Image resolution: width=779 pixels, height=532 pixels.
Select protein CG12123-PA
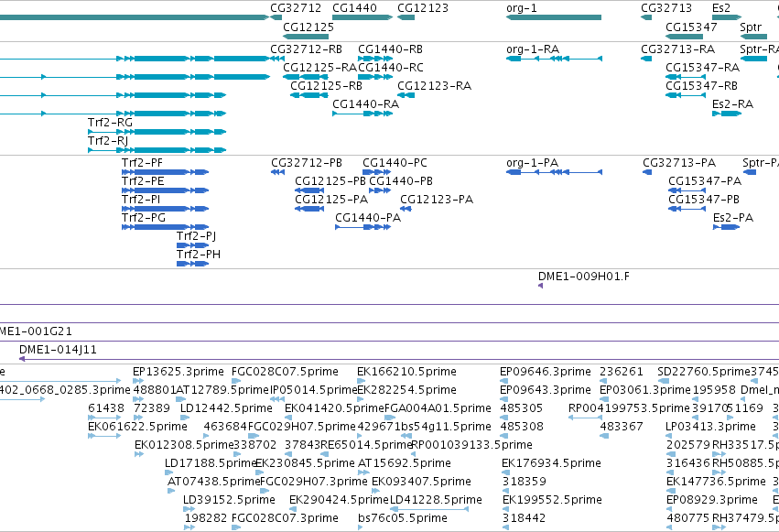(406, 209)
